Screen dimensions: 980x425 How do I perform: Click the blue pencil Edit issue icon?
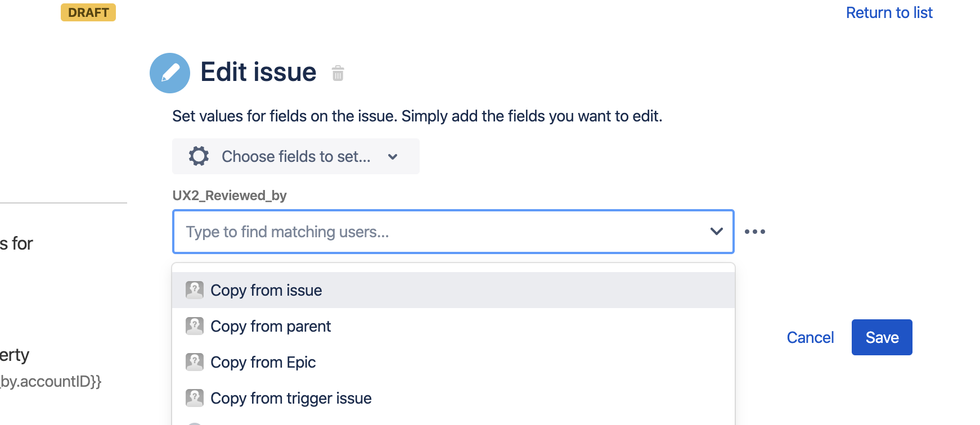[x=170, y=73]
